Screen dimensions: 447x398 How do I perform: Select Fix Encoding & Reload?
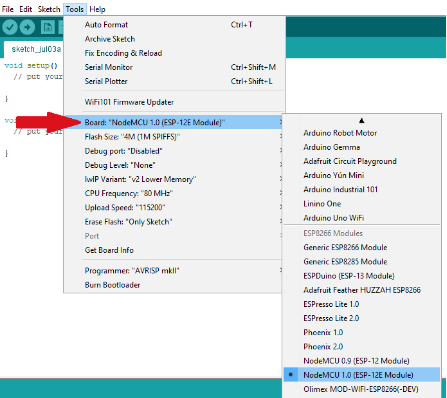pos(174,53)
